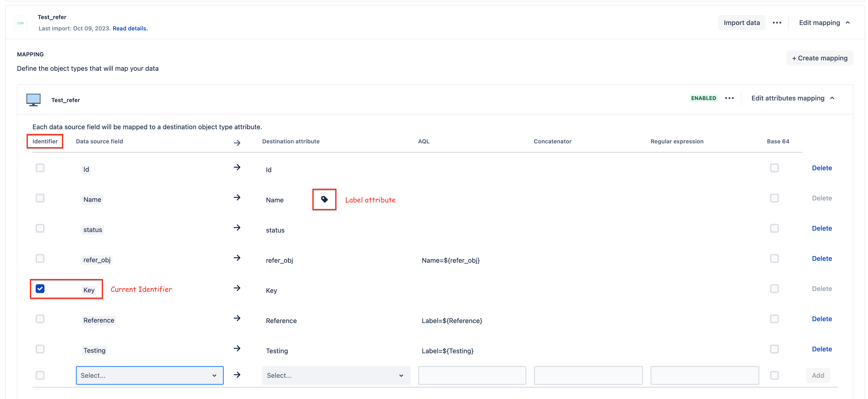The width and height of the screenshot is (868, 399).
Task: Open the data source field Select dropdown
Action: pos(150,375)
